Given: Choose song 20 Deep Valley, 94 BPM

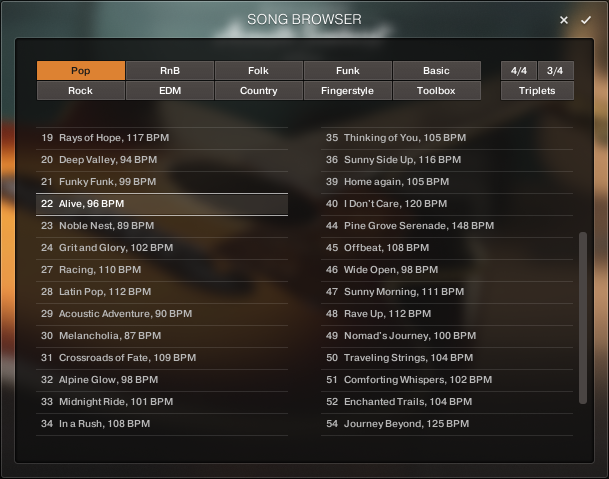Looking at the screenshot, I should (162, 160).
